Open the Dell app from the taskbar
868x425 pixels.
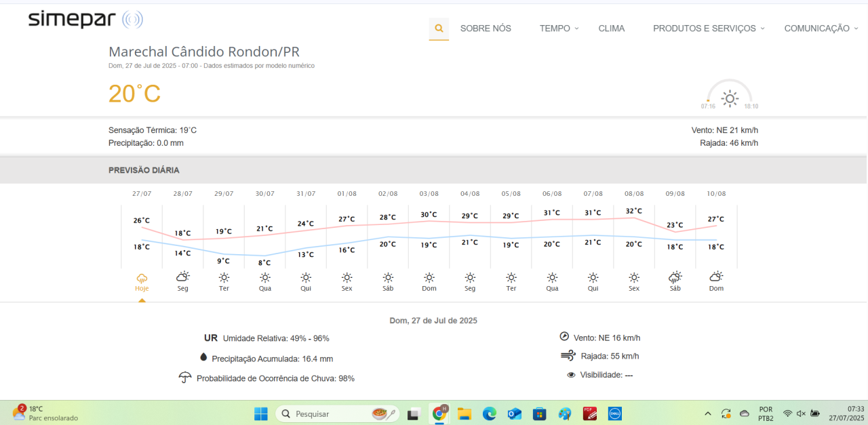615,413
